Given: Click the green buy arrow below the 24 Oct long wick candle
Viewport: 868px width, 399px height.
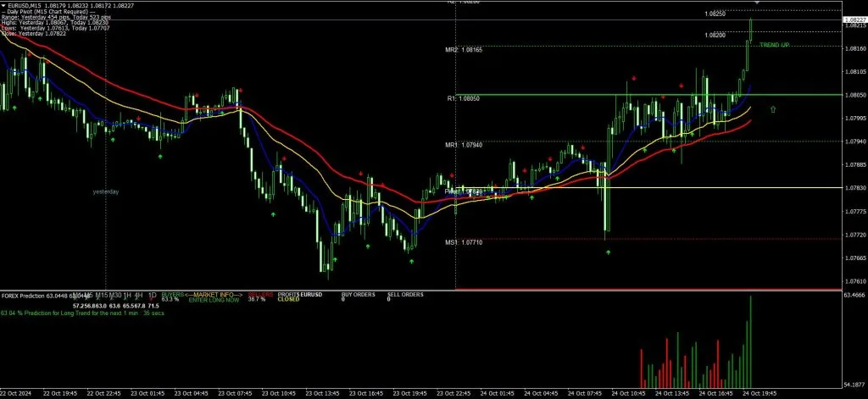Looking at the screenshot, I should pos(608,252).
